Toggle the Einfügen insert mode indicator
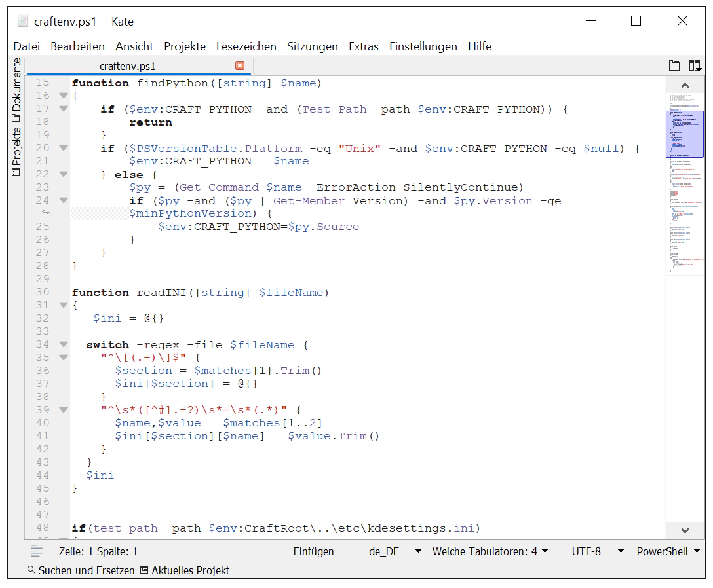713x588 pixels. tap(313, 551)
